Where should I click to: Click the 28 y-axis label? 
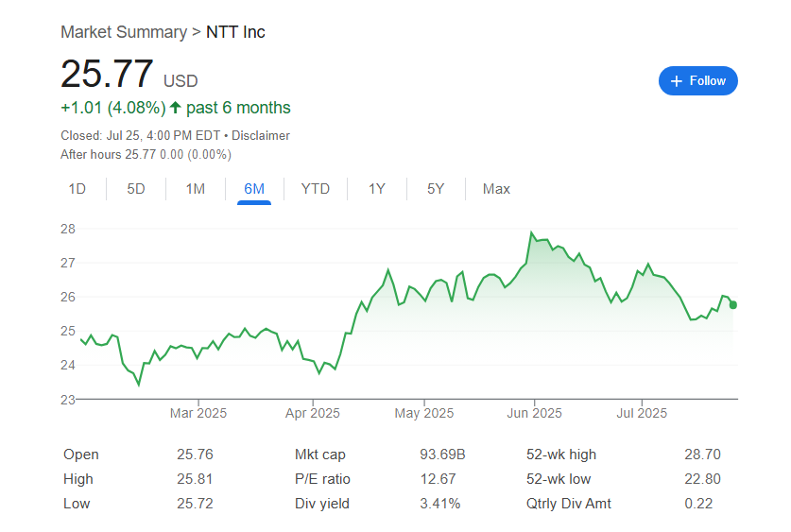(x=68, y=229)
